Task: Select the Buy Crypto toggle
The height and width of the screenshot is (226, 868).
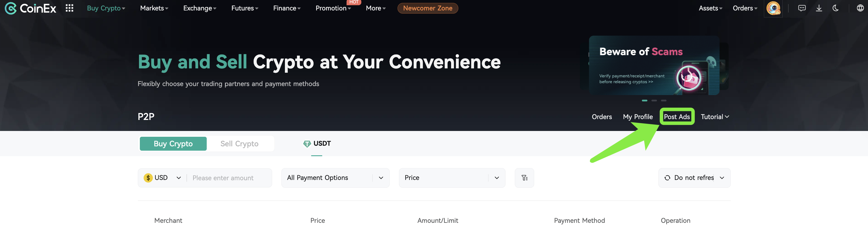Action: click(x=173, y=144)
